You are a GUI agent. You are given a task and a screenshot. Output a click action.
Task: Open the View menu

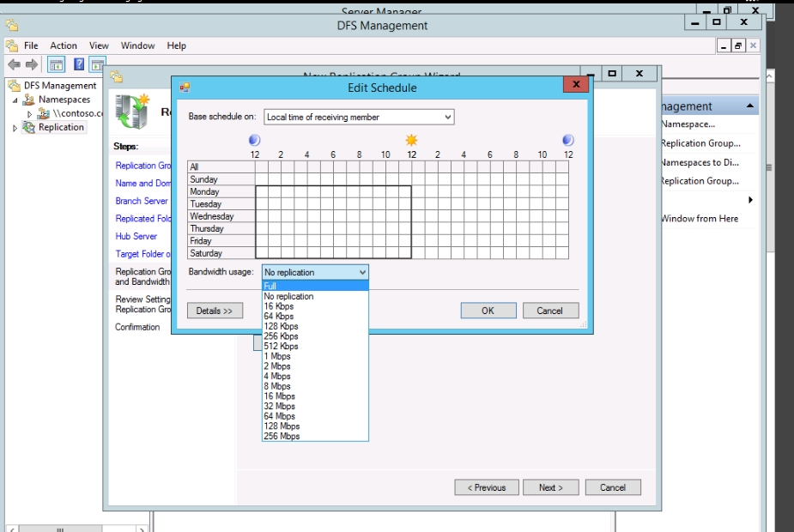coord(99,45)
